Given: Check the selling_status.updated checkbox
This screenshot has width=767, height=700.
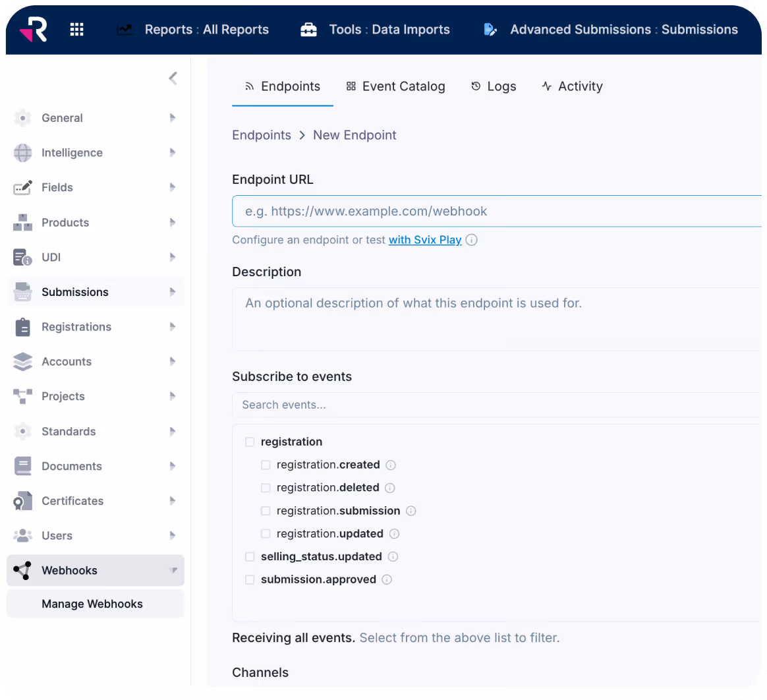Looking at the screenshot, I should (250, 557).
